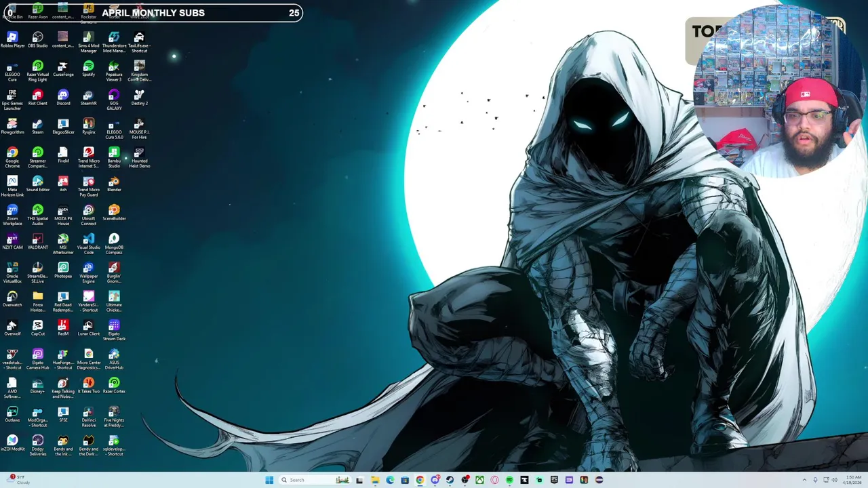Open the Riot Client shortcut
The width and height of the screenshot is (868, 488).
click(38, 98)
